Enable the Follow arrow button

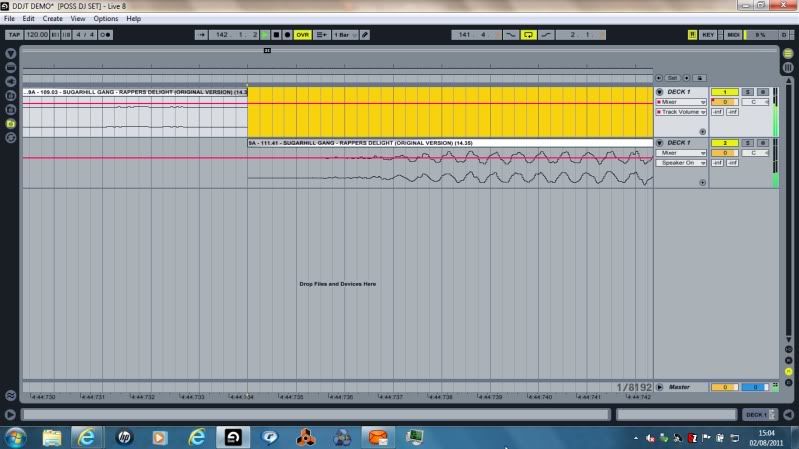click(x=202, y=34)
